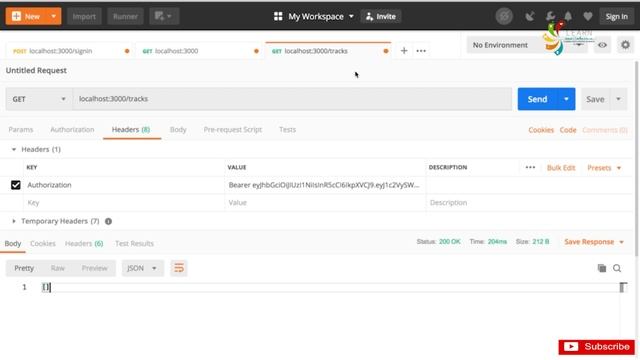This screenshot has height=360, width=640.
Task: Open manage environments gear icon
Action: pos(625,44)
